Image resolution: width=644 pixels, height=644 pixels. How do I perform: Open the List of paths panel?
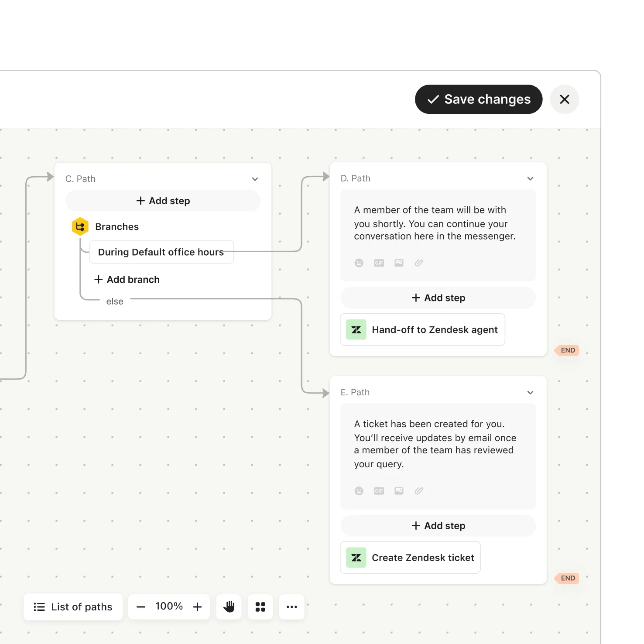pyautogui.click(x=73, y=606)
